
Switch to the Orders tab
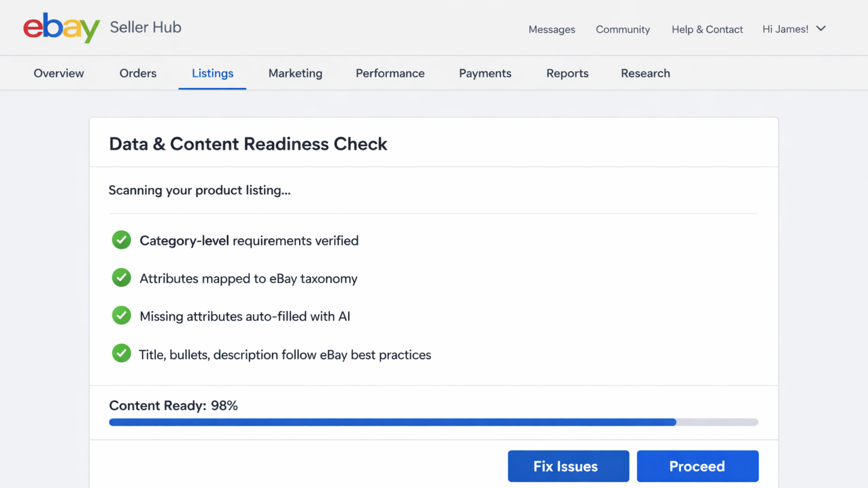(x=138, y=73)
